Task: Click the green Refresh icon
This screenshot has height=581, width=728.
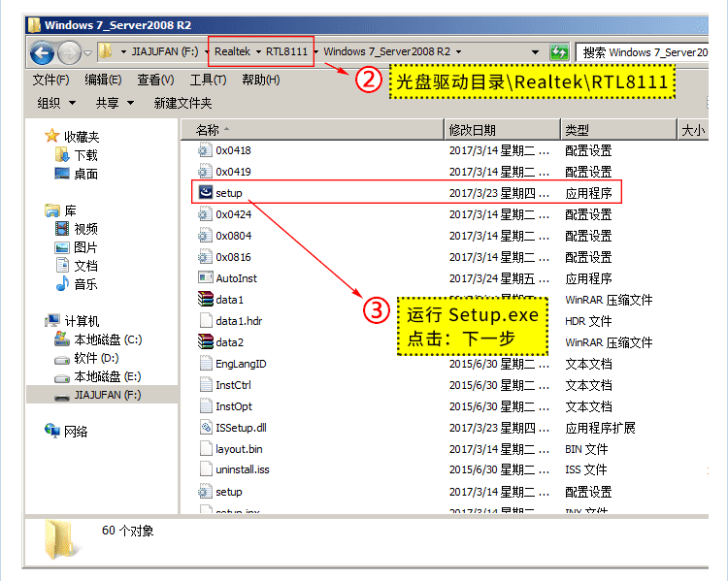Action: [559, 52]
